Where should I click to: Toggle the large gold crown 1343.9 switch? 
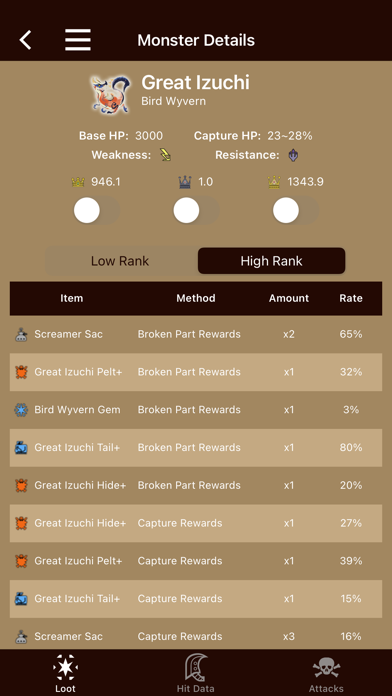[x=296, y=210]
